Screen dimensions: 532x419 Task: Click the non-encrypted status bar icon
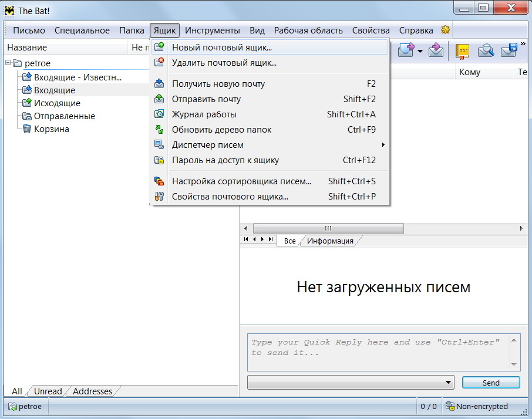coord(451,406)
